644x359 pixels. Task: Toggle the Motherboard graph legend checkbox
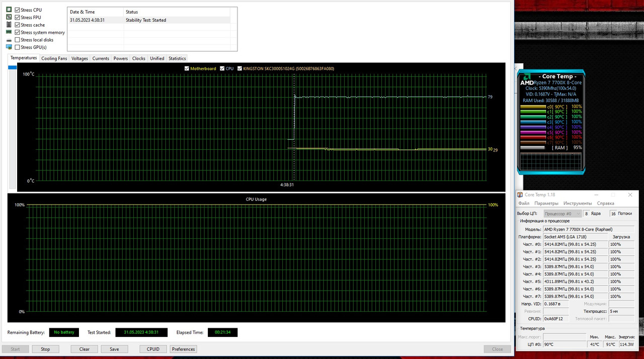click(187, 68)
